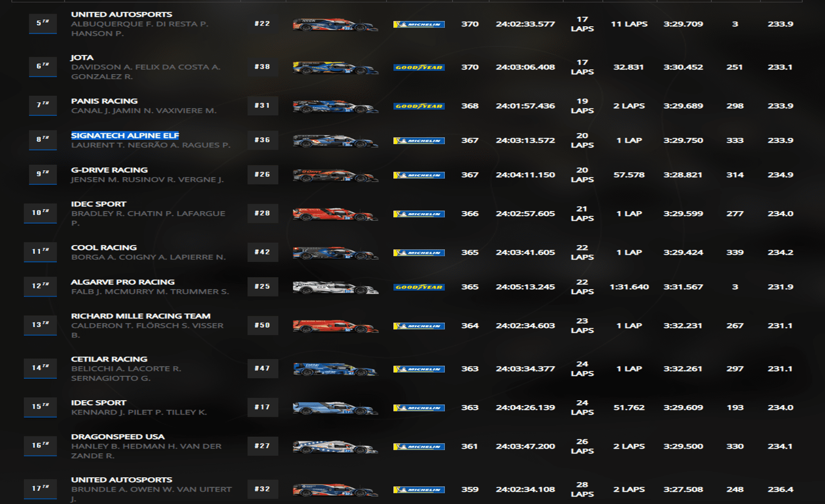
Task: Click Goodyear logo in Algarve Pro Racing row
Action: click(x=419, y=287)
